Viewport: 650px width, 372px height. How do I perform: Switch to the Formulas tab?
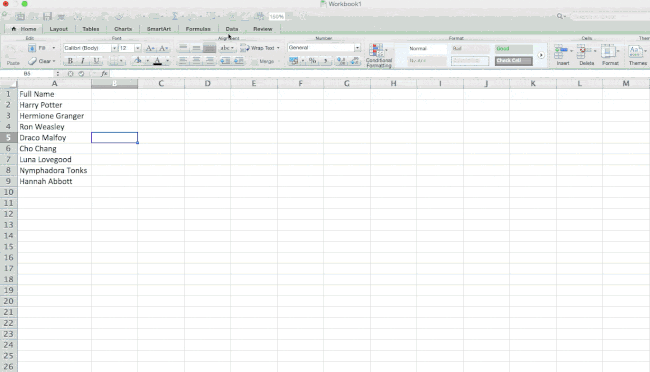pyautogui.click(x=198, y=29)
